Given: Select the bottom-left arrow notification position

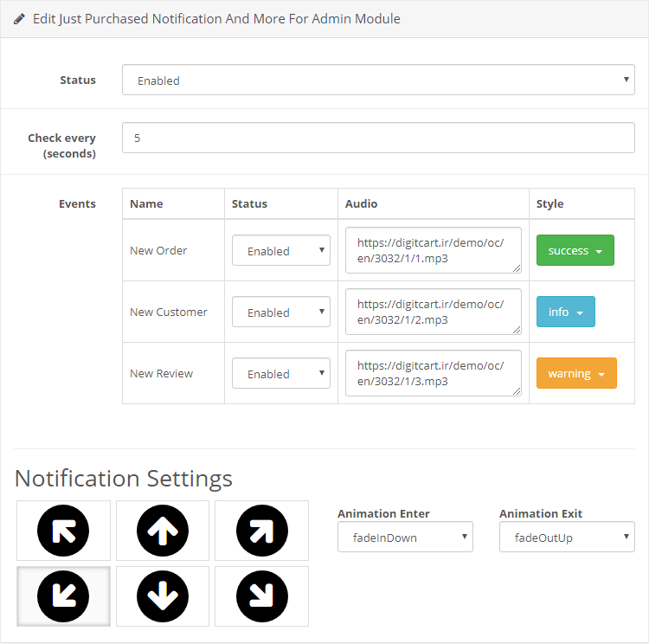Looking at the screenshot, I should click(63, 596).
